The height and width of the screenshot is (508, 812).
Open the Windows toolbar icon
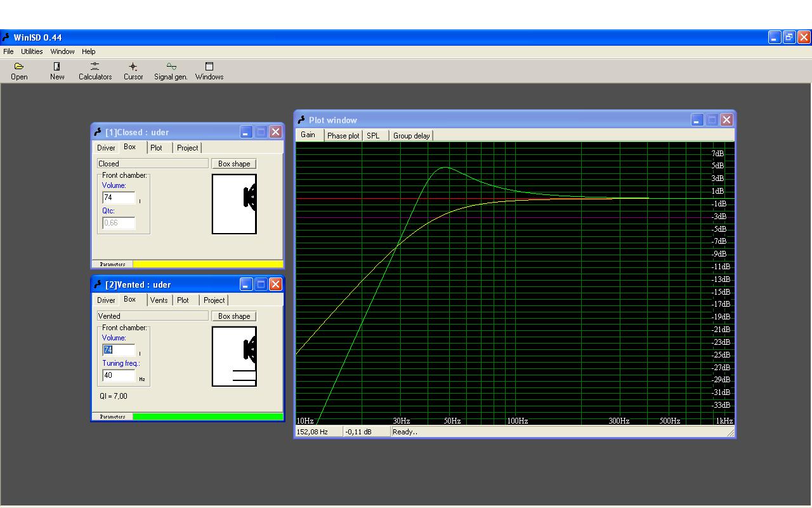[209, 70]
